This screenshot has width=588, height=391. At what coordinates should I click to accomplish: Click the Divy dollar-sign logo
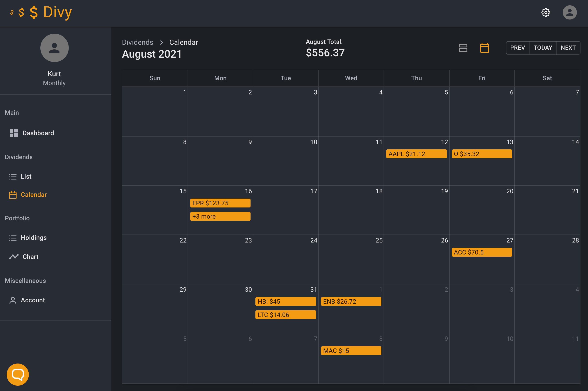(41, 12)
